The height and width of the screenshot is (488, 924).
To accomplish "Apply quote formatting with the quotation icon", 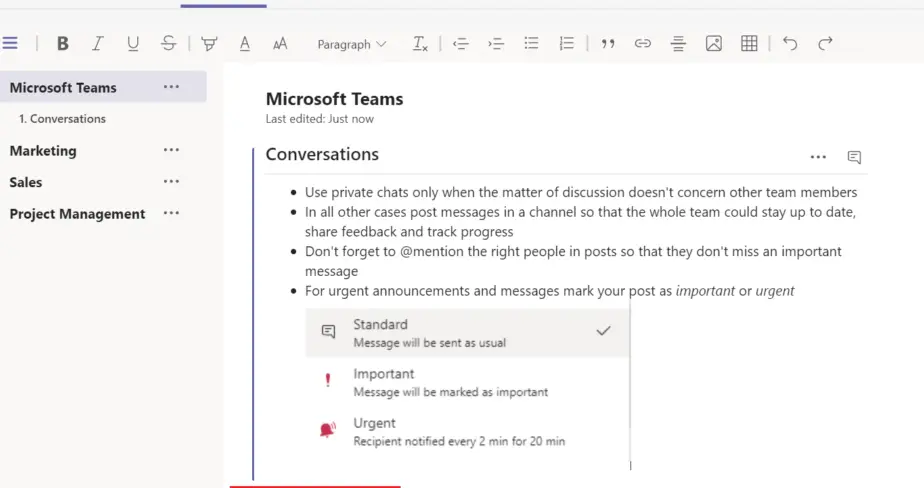I will [607, 43].
